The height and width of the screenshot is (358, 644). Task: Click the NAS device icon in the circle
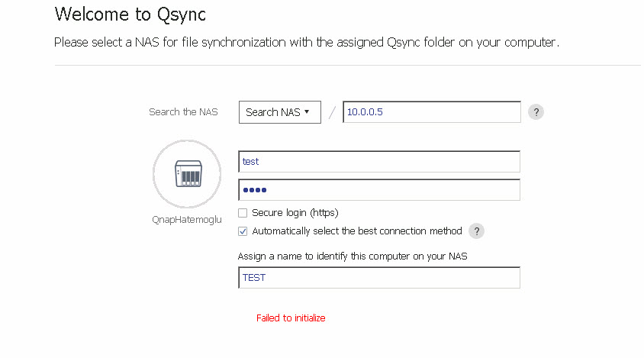coord(188,174)
